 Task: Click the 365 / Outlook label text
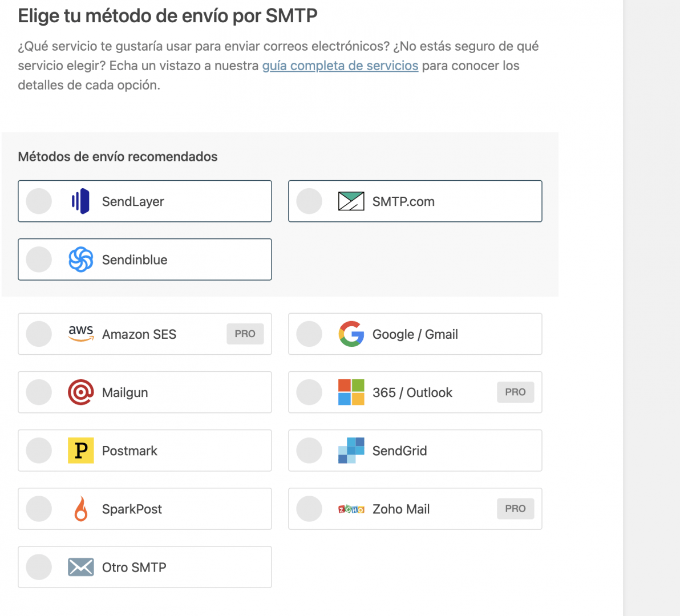point(412,392)
